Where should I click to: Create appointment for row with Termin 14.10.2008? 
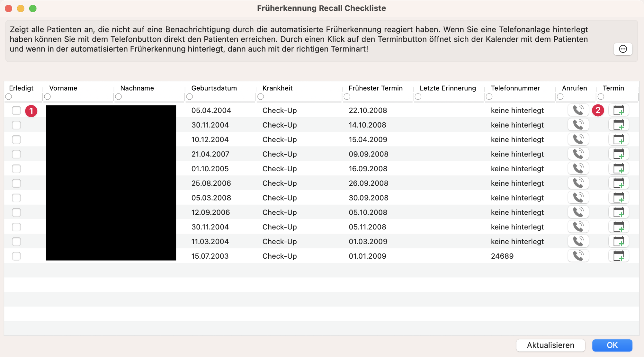(x=619, y=125)
